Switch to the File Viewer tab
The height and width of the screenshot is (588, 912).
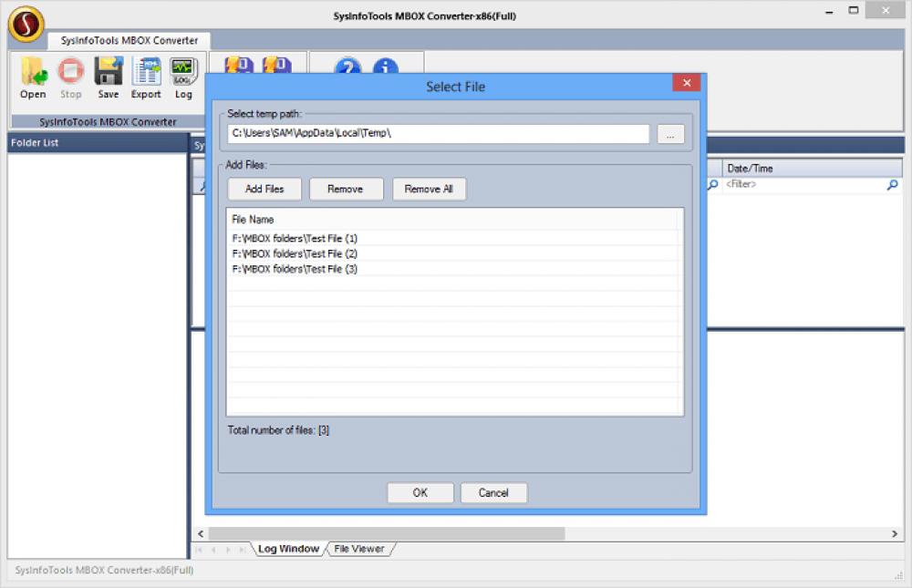(x=359, y=549)
